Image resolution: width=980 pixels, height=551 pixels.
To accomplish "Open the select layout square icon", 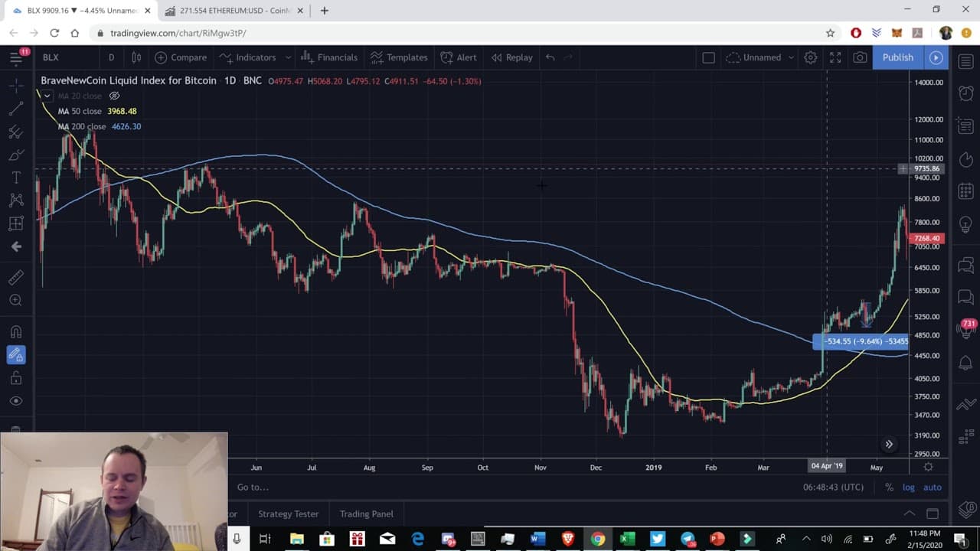I will [x=708, y=57].
